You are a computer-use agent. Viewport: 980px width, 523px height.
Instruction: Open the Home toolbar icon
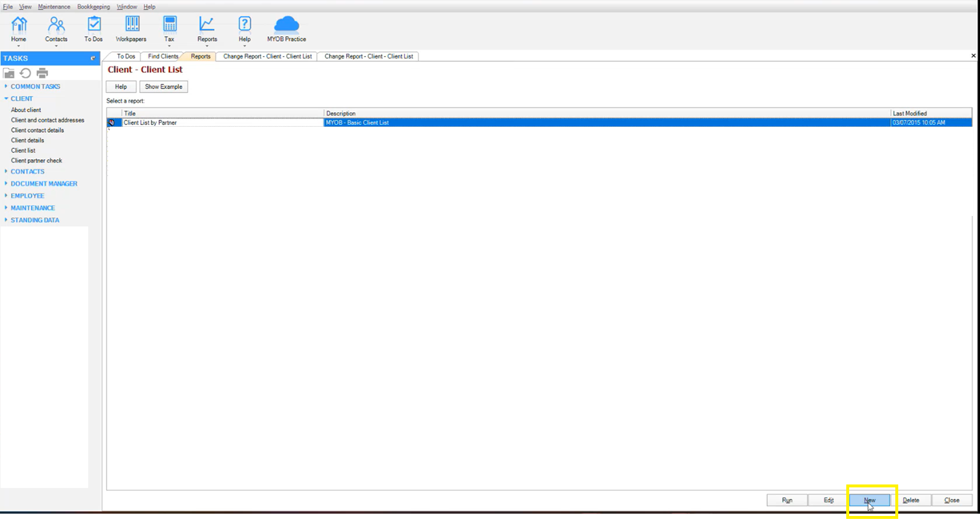point(19,29)
